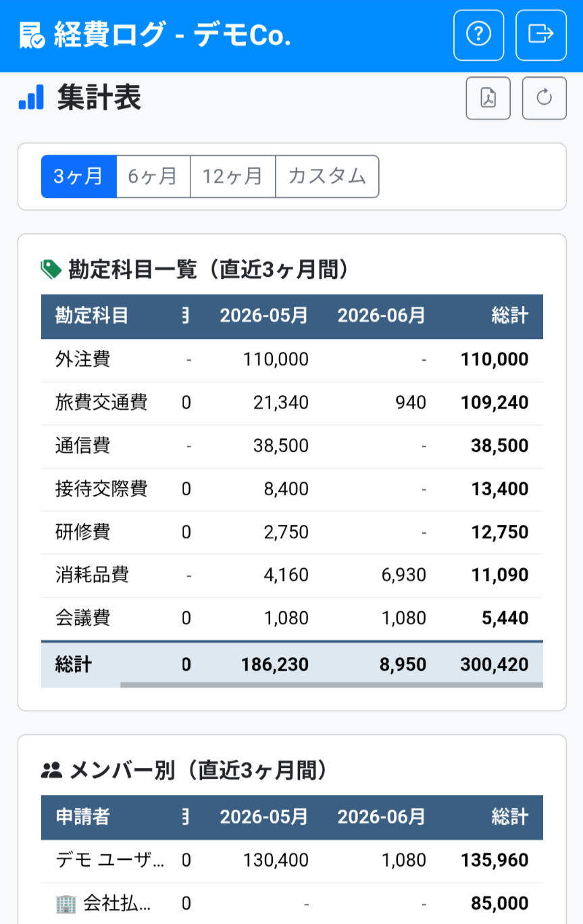Click 消耗品費 May amount 4,160
Viewport: 583px width, 924px height.
pyautogui.click(x=286, y=575)
